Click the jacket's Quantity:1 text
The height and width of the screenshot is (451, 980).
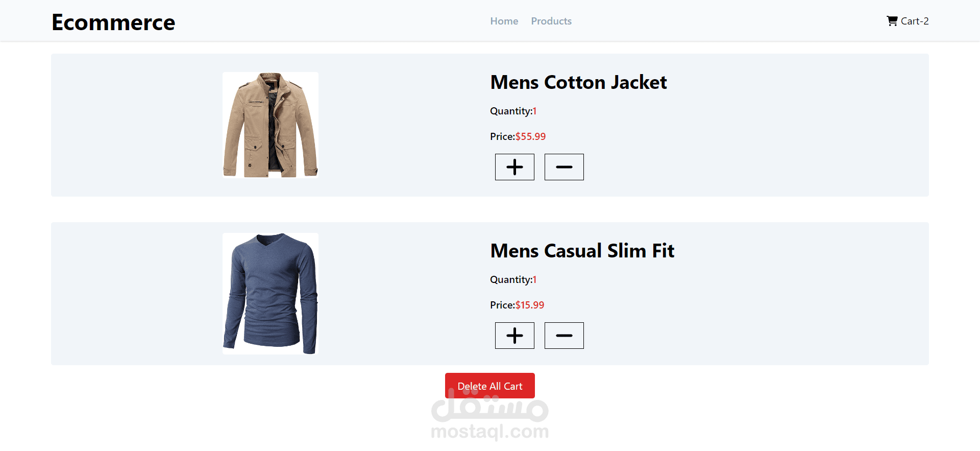tap(513, 111)
